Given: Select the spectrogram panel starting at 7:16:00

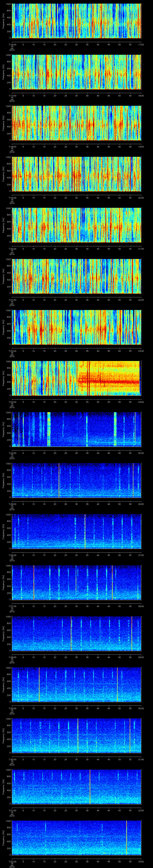Looking at the screenshot, I should [76, 21].
